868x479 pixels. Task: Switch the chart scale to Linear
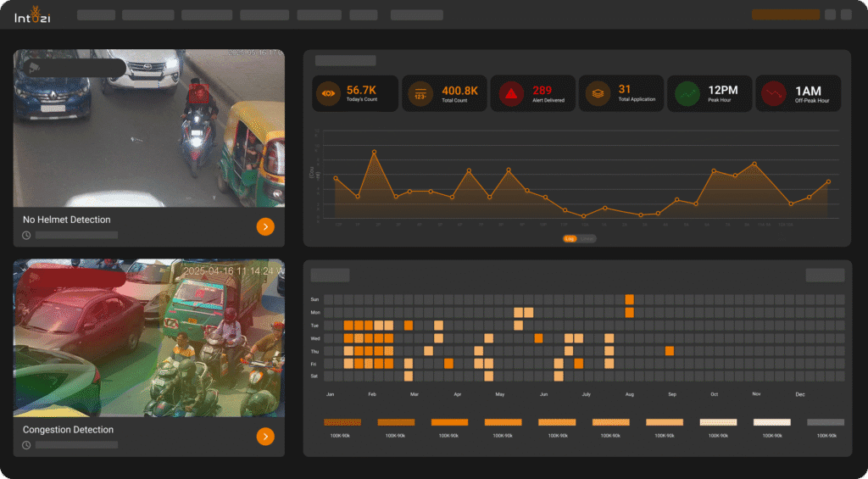587,239
